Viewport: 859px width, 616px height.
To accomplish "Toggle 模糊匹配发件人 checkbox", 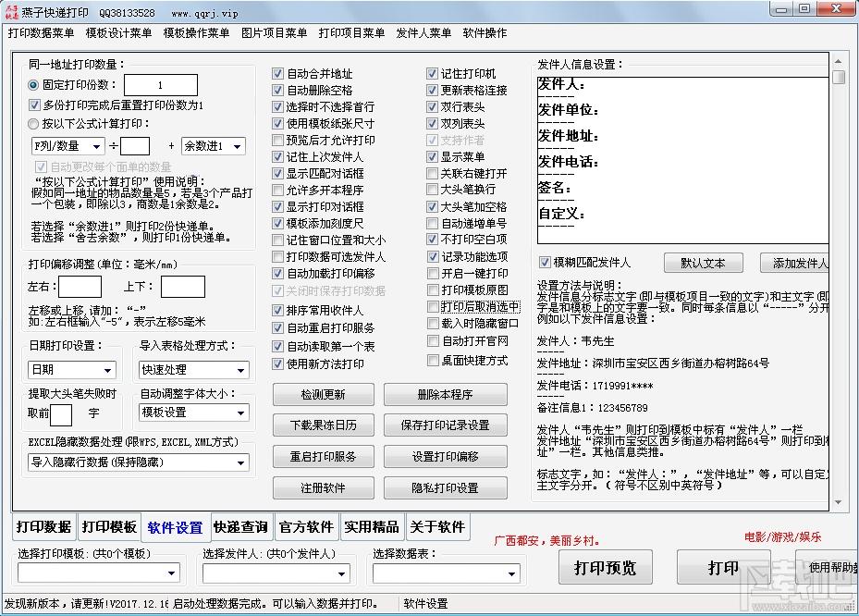I will point(545,262).
